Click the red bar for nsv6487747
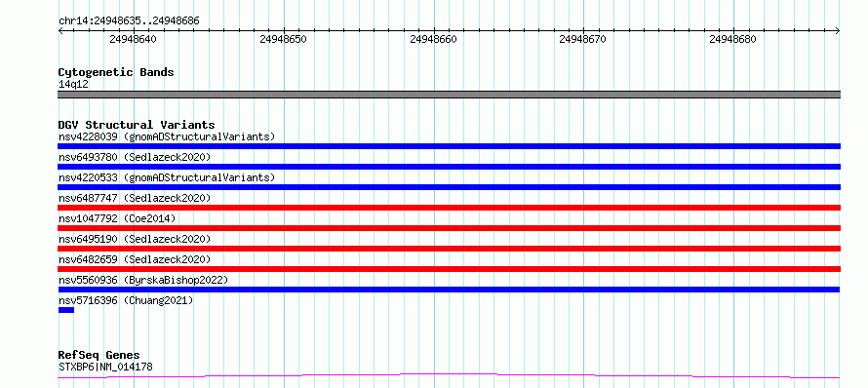Image resolution: width=868 pixels, height=388 pixels. pyautogui.click(x=449, y=208)
